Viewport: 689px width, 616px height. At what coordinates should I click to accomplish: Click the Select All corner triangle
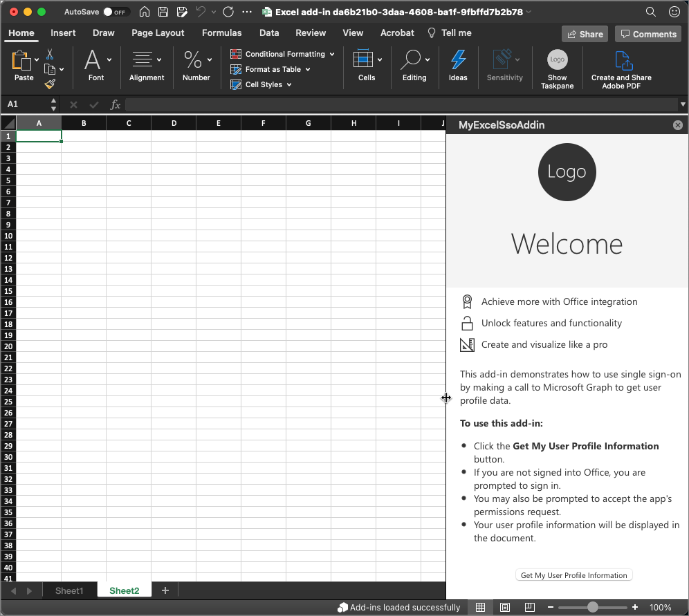pyautogui.click(x=9, y=123)
